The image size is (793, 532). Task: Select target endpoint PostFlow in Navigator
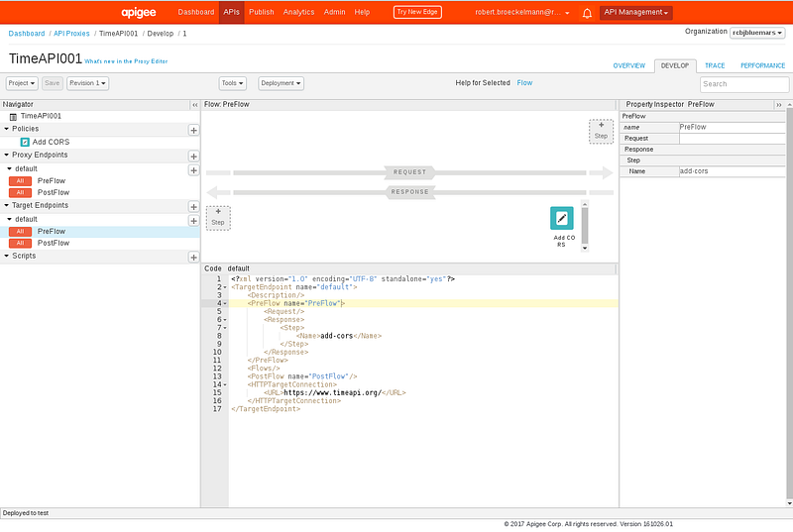[x=54, y=243]
